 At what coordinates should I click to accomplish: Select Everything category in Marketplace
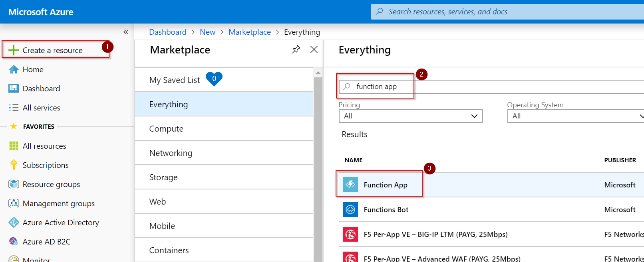[224, 104]
